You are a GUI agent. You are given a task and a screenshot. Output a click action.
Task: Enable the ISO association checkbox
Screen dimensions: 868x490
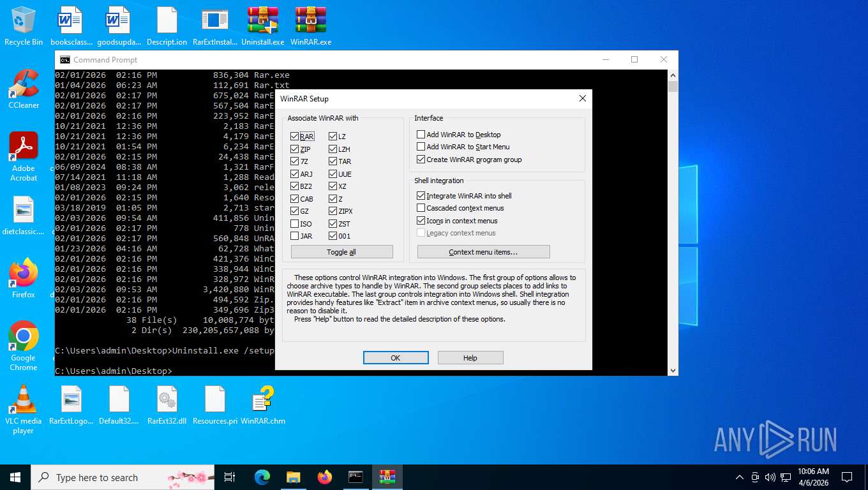(x=294, y=224)
